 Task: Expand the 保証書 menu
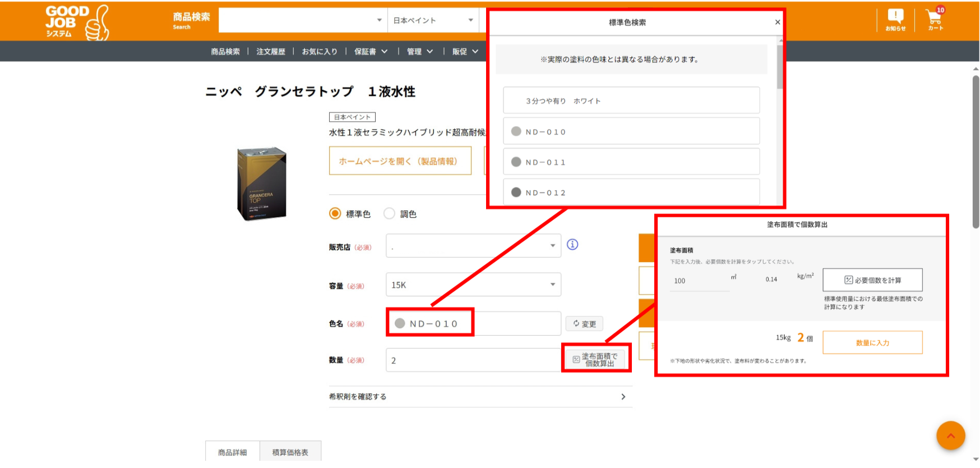371,52
